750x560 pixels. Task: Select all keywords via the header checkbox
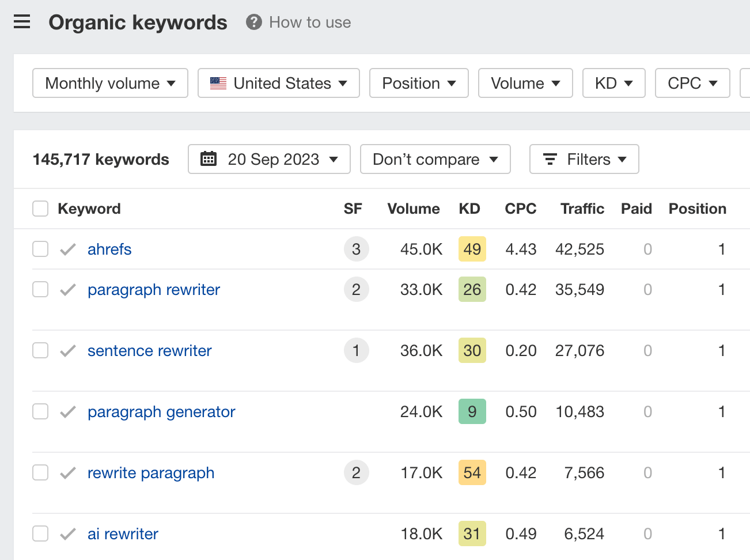(40, 209)
